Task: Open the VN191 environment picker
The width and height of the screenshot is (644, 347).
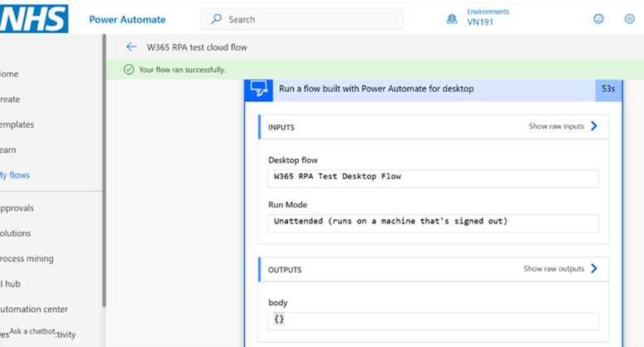Action: pos(480,23)
